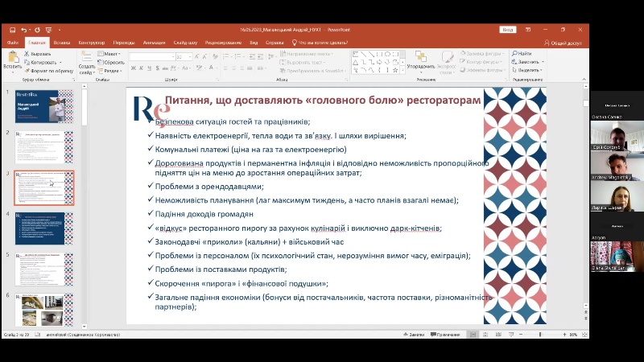This screenshot has height=362, width=644.
Task: Click the New Slide (Создать слайд) icon
Action: [x=87, y=56]
